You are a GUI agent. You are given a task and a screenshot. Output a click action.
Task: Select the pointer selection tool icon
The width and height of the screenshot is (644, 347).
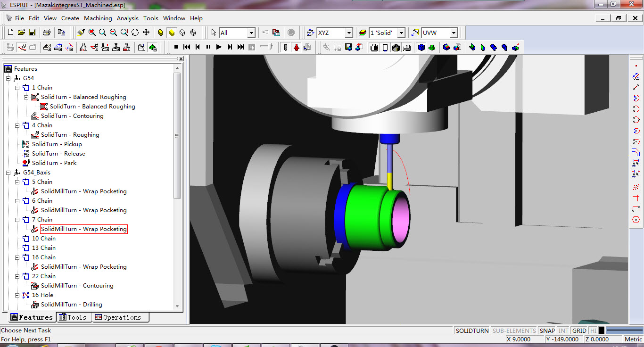pyautogui.click(x=214, y=33)
